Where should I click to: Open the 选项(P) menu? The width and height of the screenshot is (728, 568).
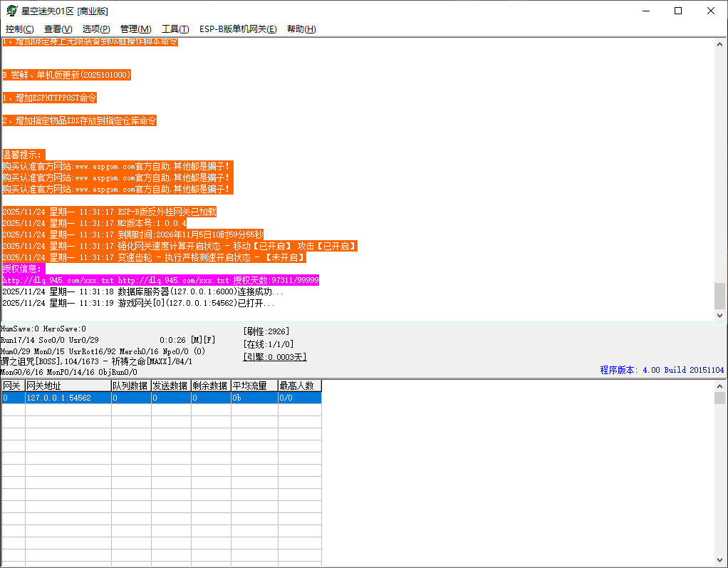point(96,29)
